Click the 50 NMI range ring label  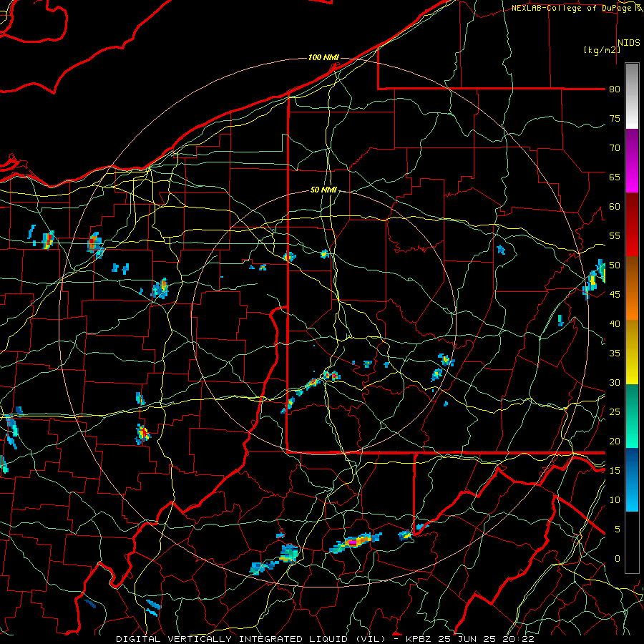[323, 190]
